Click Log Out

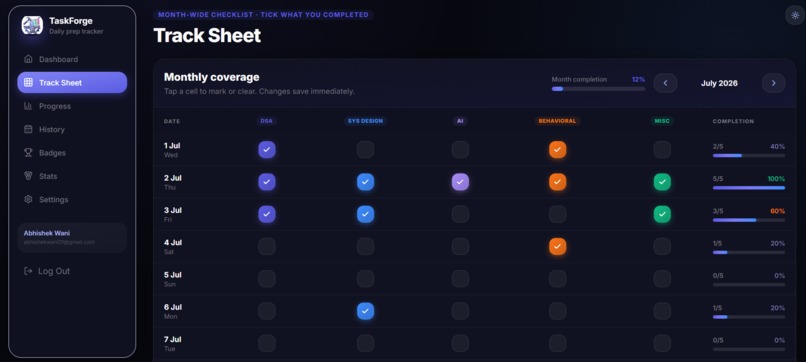coord(47,271)
